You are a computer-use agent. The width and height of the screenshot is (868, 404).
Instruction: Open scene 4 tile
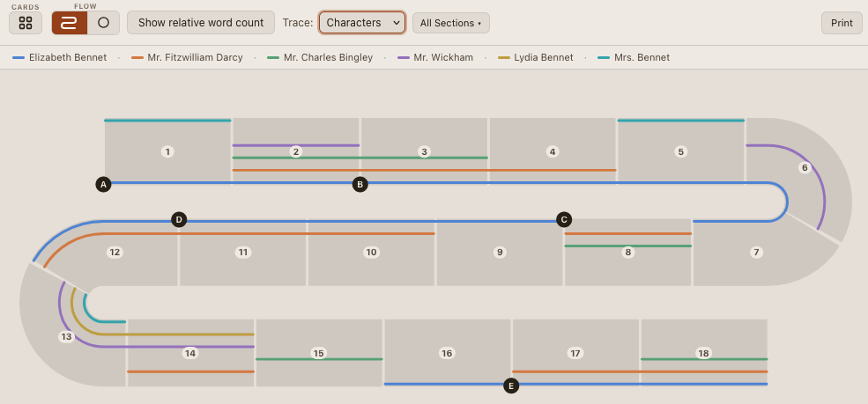point(553,151)
